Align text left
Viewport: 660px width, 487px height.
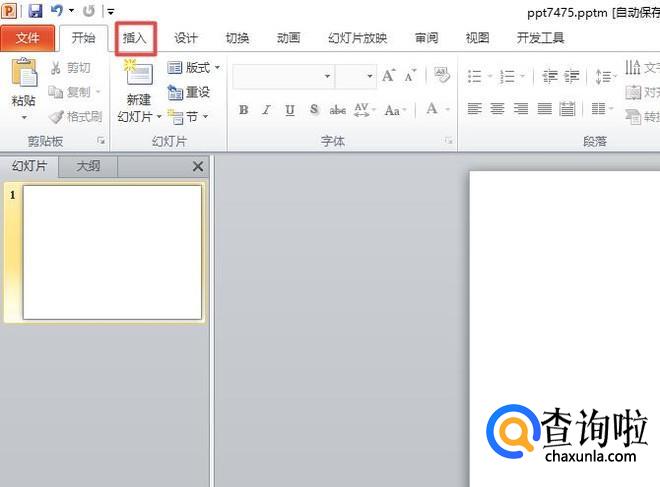(474, 109)
